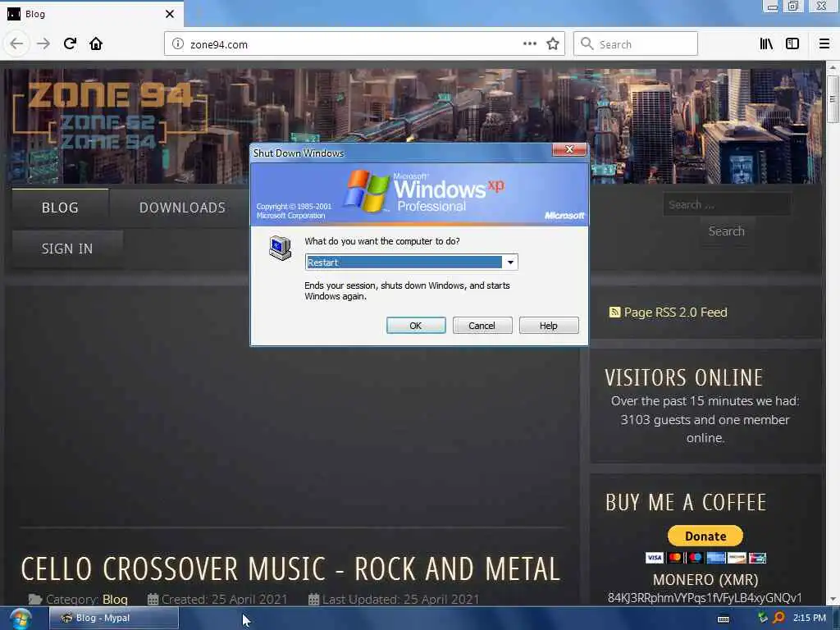Click the Monero address text

point(705,598)
